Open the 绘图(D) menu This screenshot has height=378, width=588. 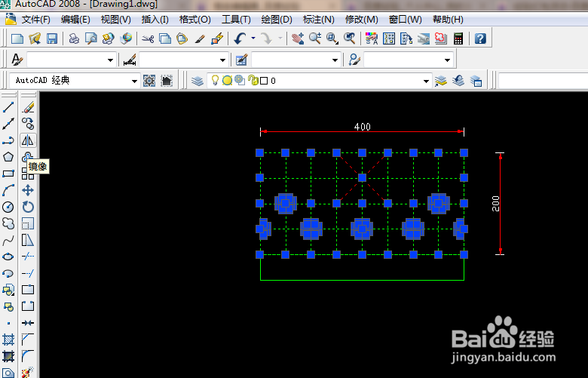(277, 20)
